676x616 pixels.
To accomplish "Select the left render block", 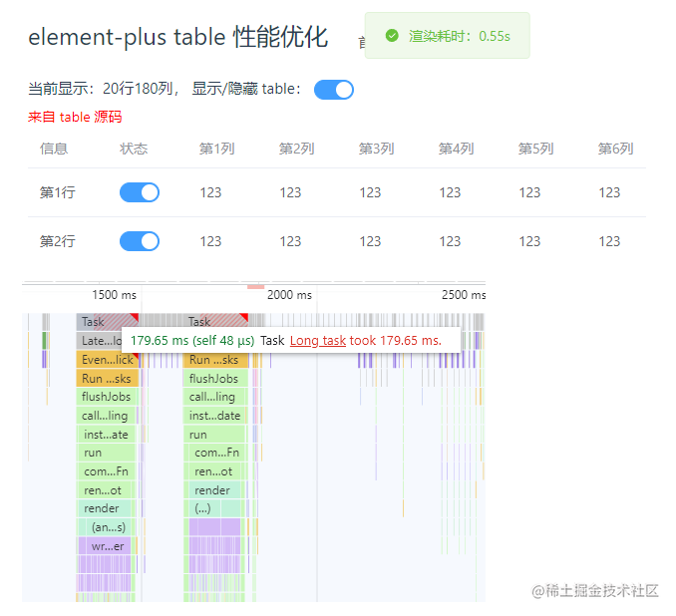I will click(x=104, y=508).
